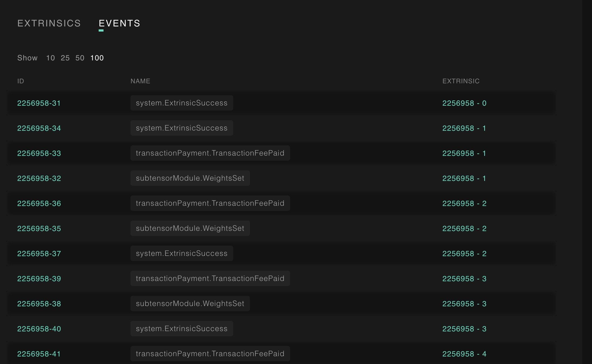Open extrinsic 2256958 - 4 link
This screenshot has width=592, height=364.
click(x=464, y=354)
